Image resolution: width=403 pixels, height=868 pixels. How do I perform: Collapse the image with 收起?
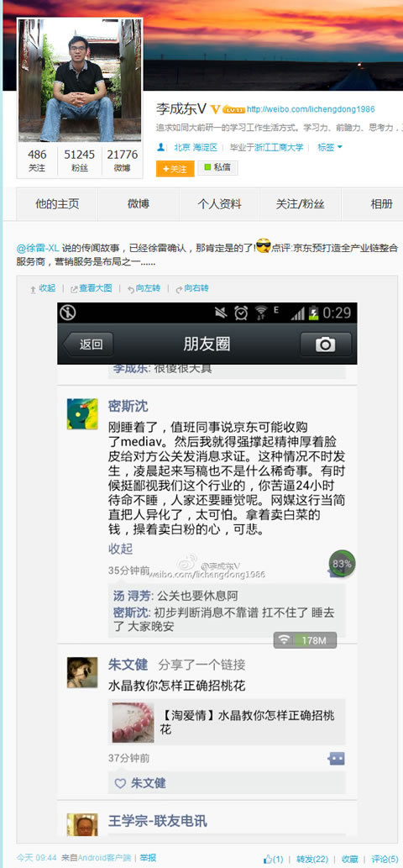43,288
